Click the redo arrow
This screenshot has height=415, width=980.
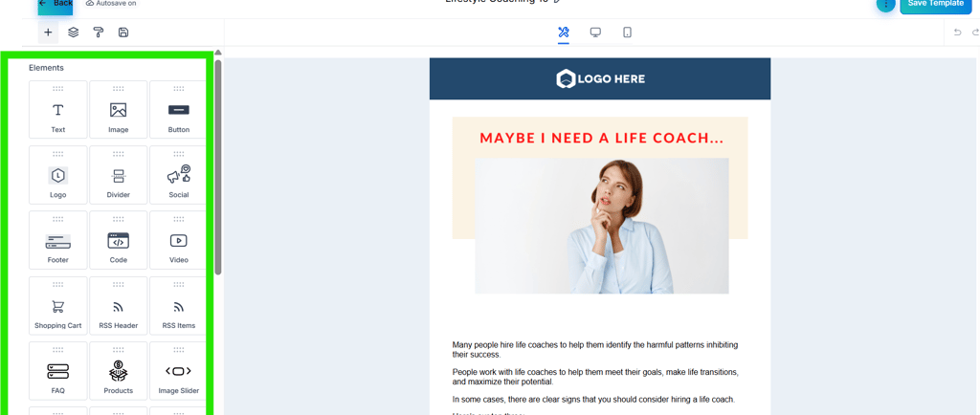tap(975, 33)
